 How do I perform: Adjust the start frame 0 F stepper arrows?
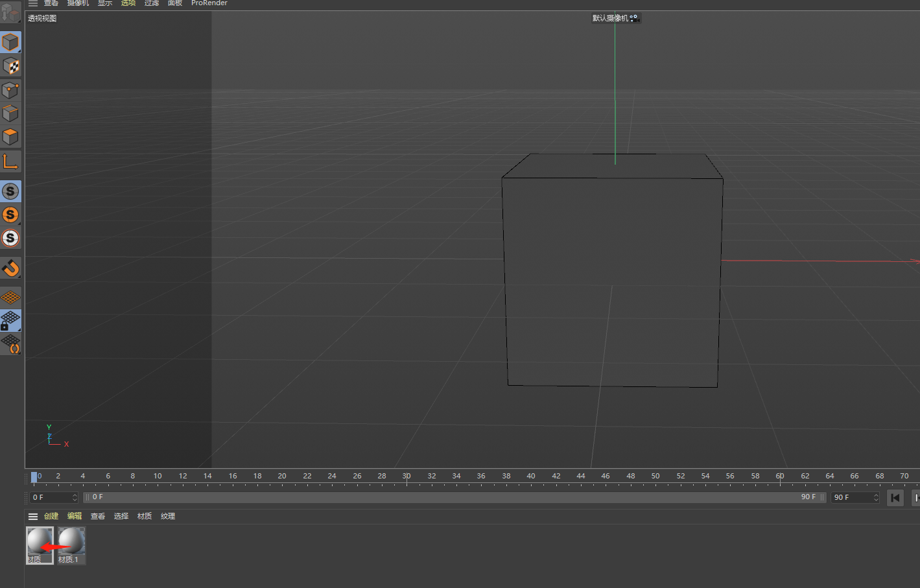75,497
